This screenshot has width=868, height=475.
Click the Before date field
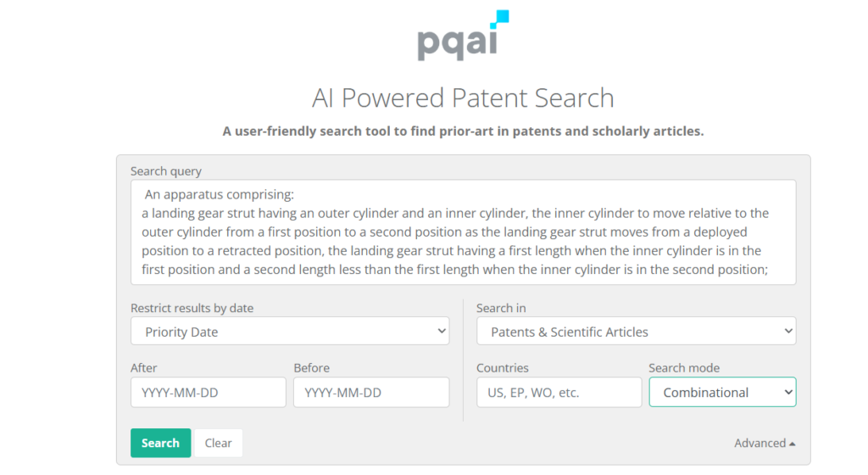[x=371, y=392]
